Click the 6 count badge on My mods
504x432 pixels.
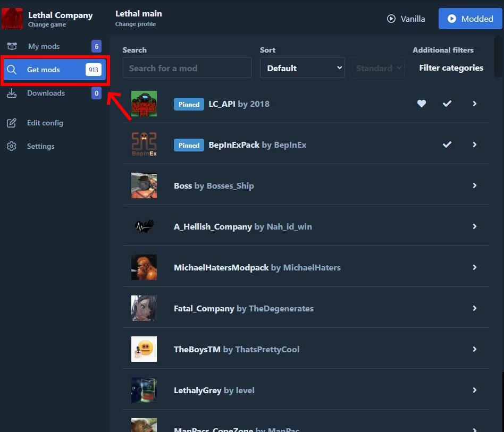coord(96,46)
